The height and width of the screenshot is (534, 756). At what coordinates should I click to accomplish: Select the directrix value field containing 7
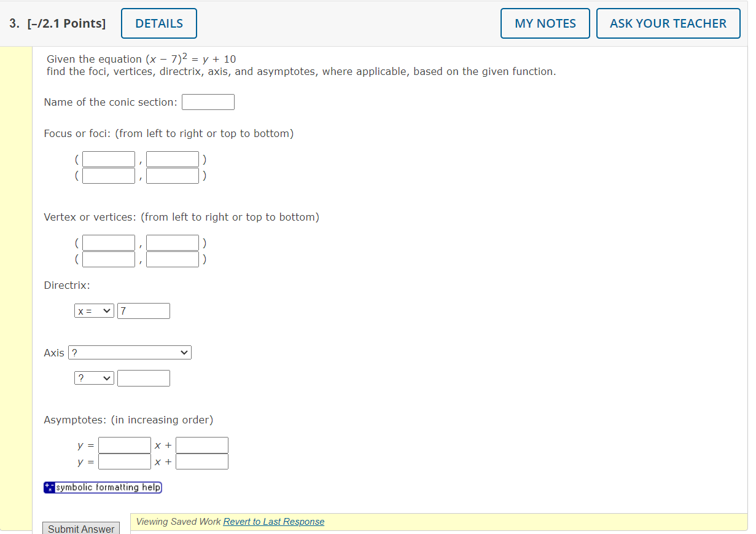[x=143, y=310]
